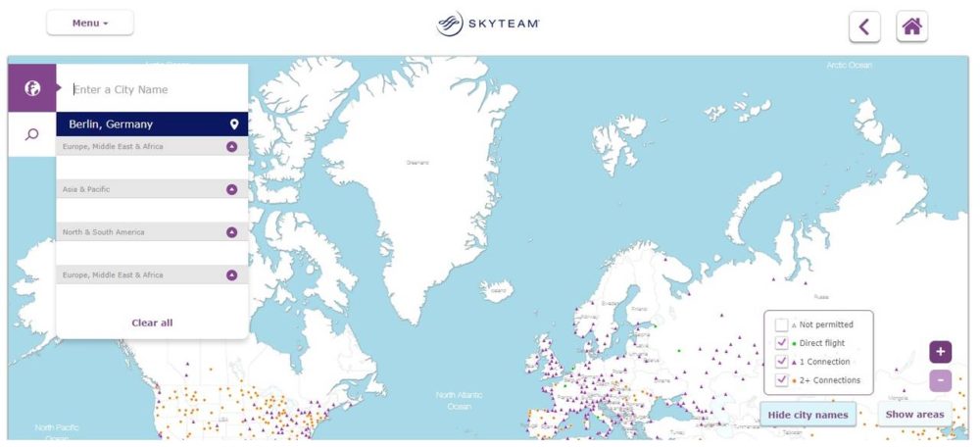Collapse the Asia & Pacific section
The width and height of the screenshot is (980, 447).
pos(232,189)
